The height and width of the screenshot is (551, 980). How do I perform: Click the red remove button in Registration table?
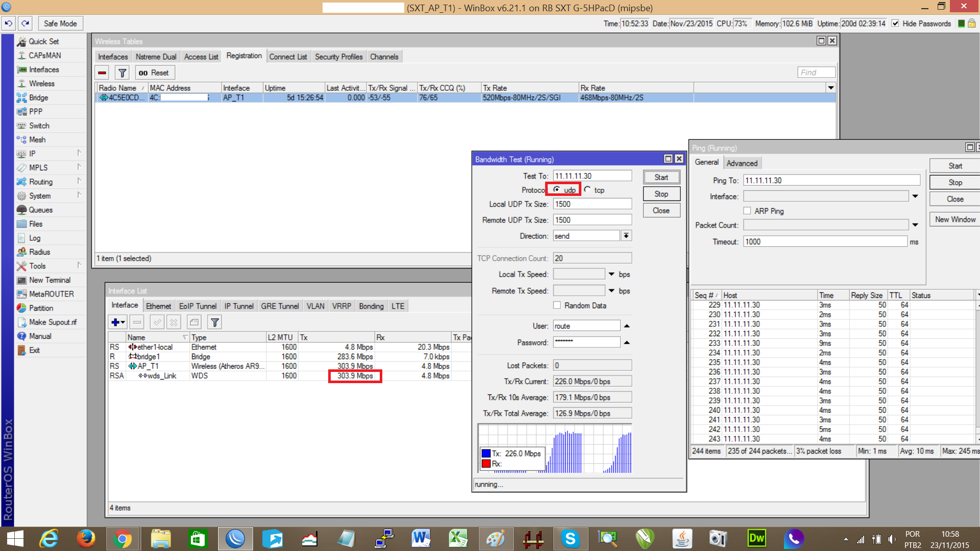point(103,73)
